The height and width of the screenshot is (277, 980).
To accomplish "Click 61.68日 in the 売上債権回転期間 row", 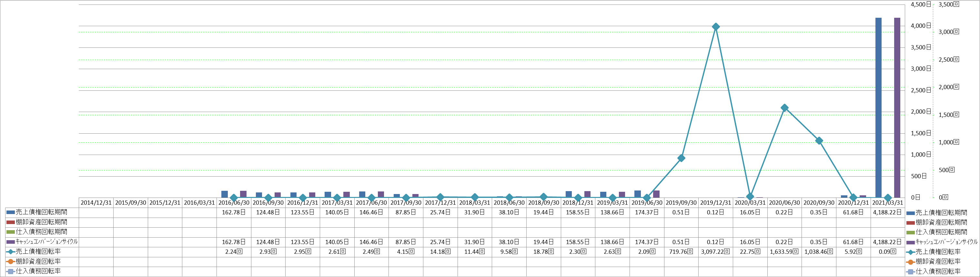I will tap(853, 212).
